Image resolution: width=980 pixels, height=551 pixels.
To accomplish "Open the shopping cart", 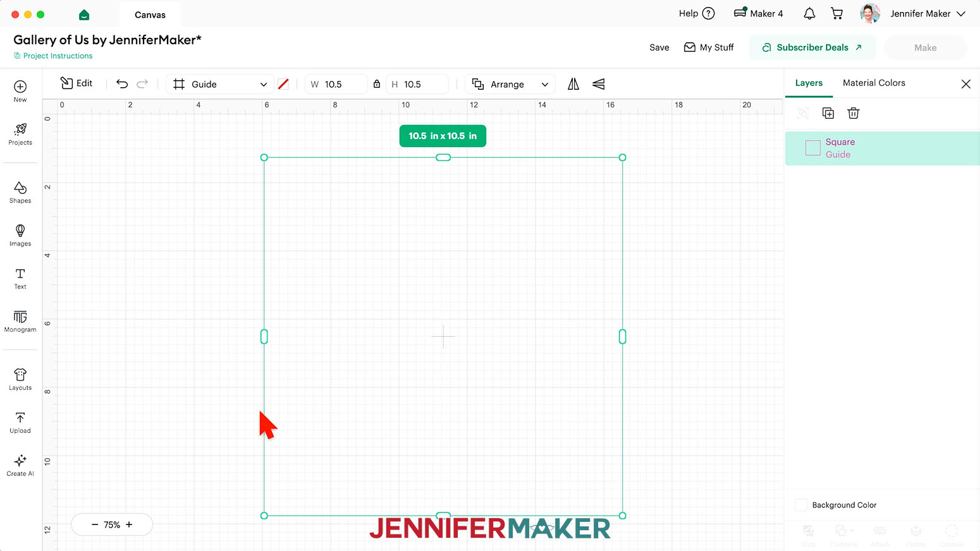I will point(837,14).
